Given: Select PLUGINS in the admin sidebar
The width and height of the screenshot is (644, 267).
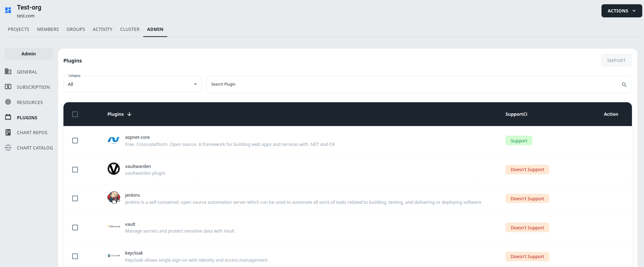Looking at the screenshot, I should coord(27,118).
